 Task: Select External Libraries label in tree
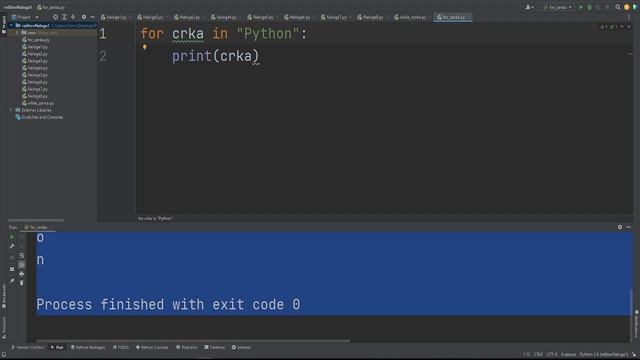(36, 110)
